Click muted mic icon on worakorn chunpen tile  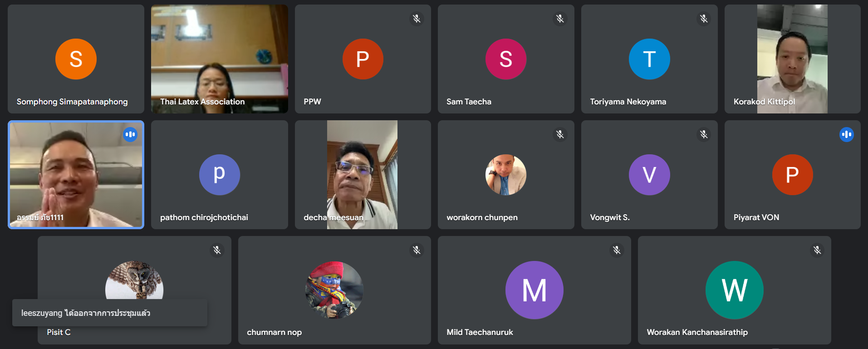tap(560, 134)
